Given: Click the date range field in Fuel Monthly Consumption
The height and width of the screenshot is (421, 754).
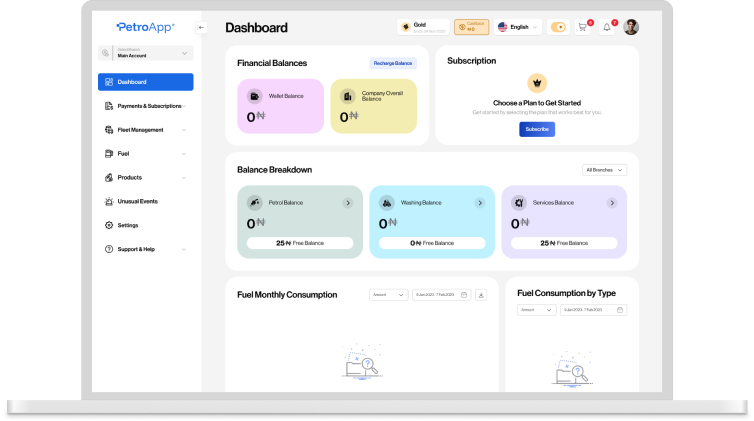Looking at the screenshot, I should tap(441, 295).
